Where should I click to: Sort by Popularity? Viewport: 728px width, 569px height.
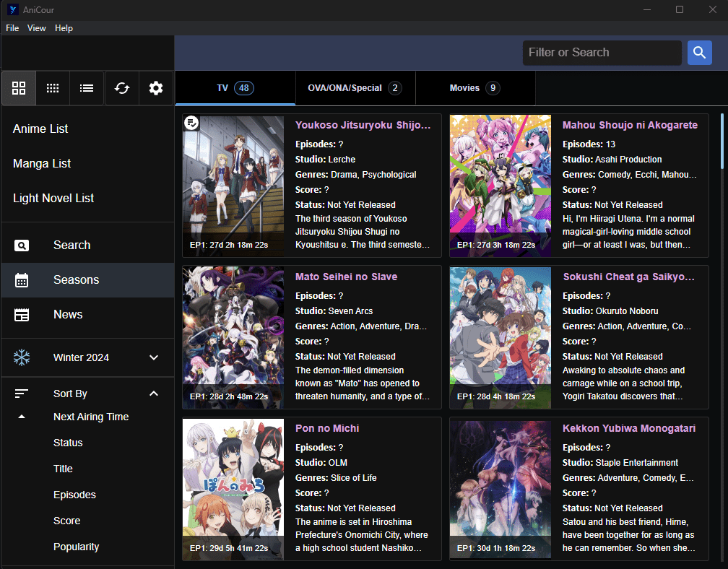[76, 547]
